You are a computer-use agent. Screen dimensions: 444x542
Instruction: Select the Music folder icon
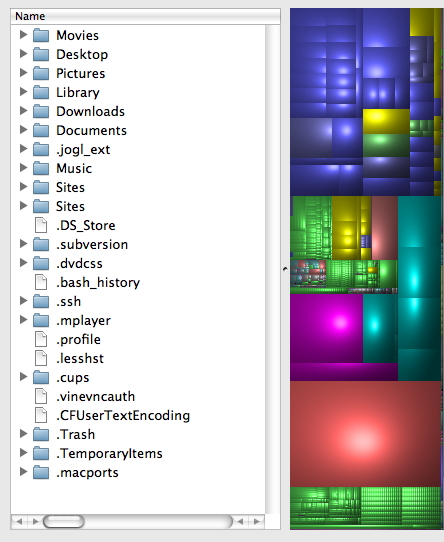pos(41,168)
